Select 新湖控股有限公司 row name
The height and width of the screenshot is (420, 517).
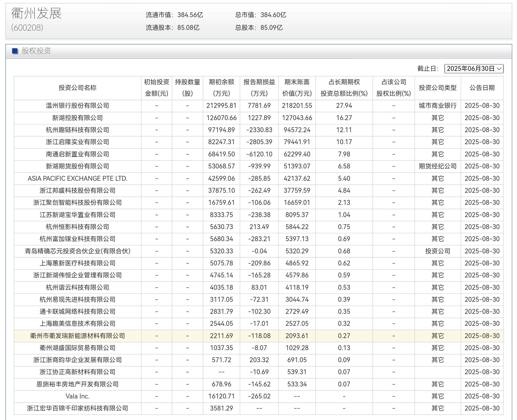pos(78,118)
